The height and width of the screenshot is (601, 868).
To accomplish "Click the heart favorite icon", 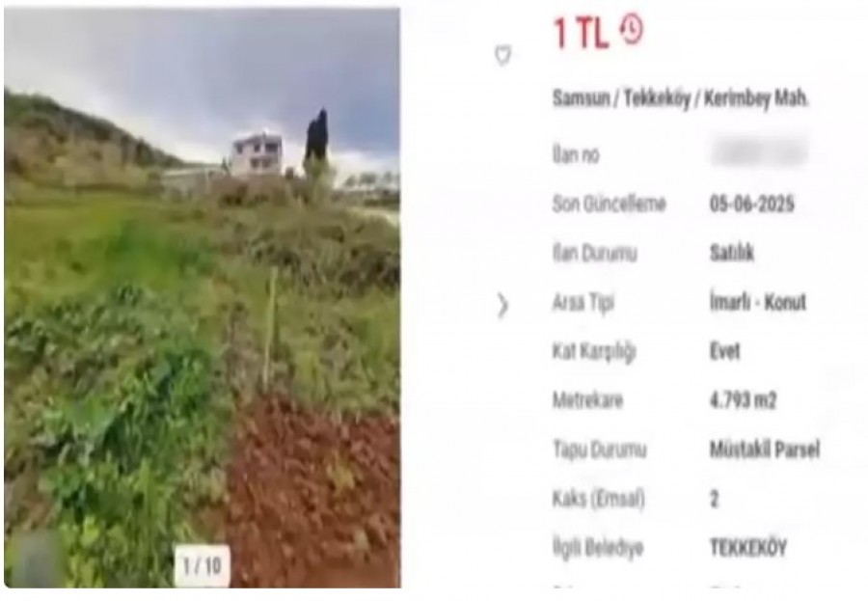I will 502,55.
